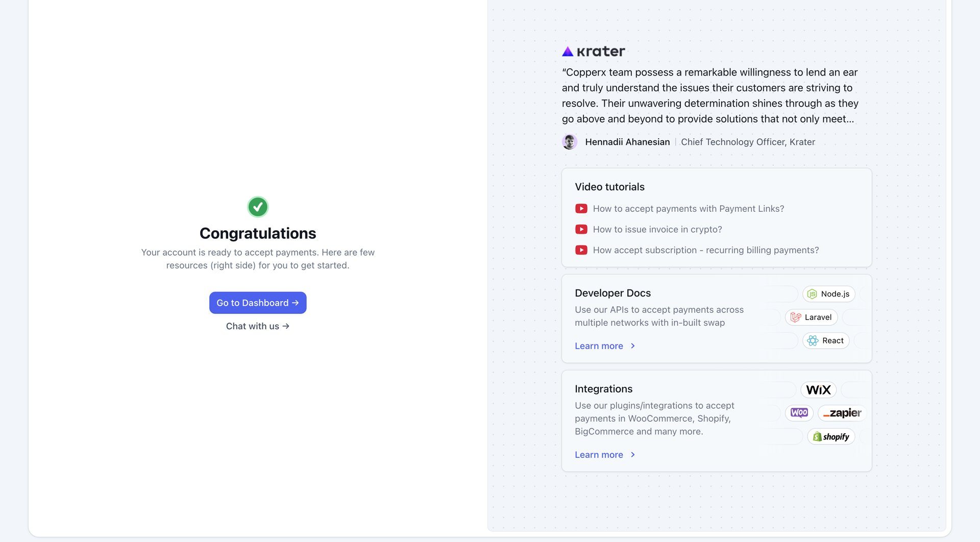Viewport: 980px width, 542px height.
Task: Select the Video tutorials panel heading
Action: (x=609, y=187)
